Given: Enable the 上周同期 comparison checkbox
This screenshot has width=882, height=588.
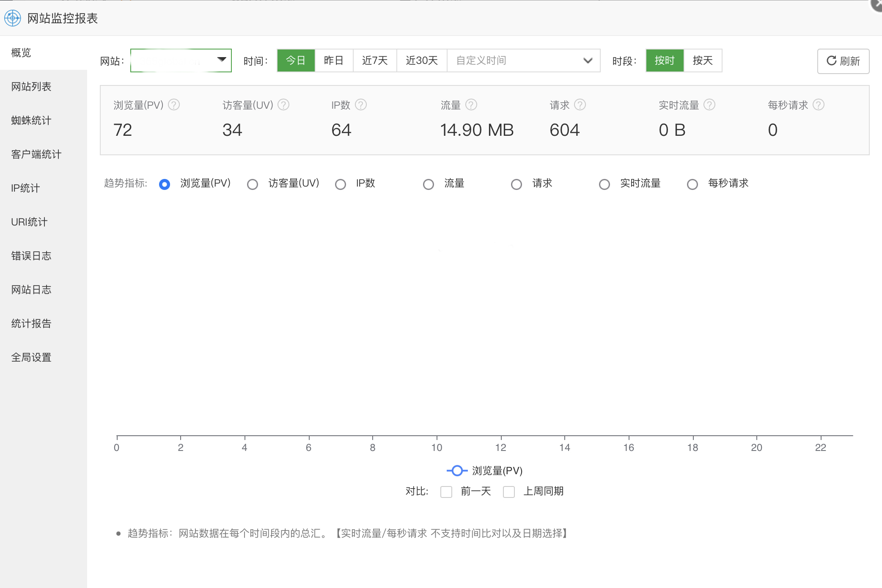Looking at the screenshot, I should [x=509, y=492].
